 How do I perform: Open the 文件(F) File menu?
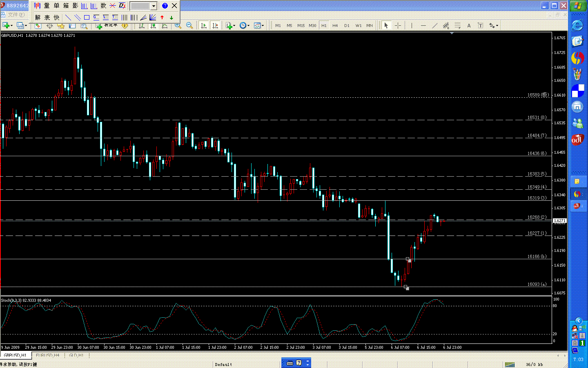coord(16,15)
